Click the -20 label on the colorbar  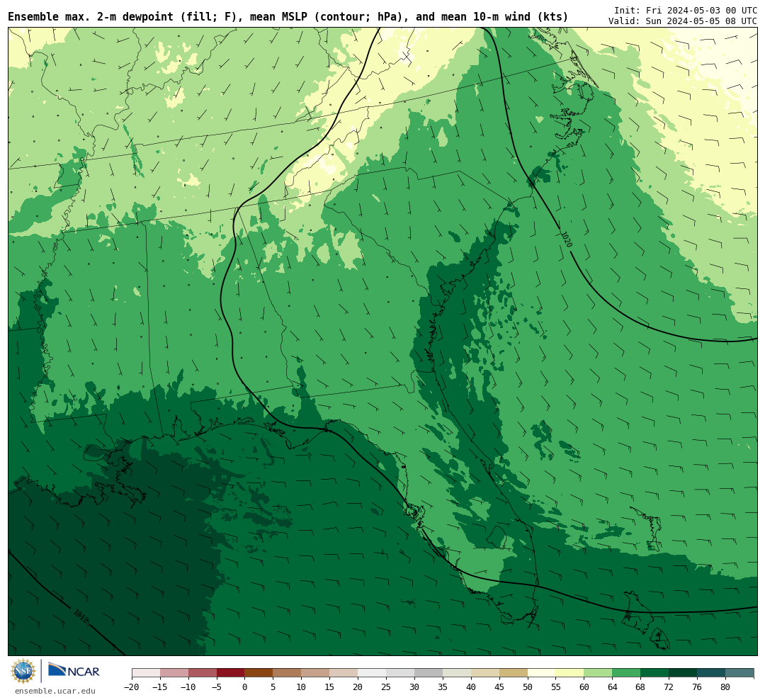[x=132, y=687]
